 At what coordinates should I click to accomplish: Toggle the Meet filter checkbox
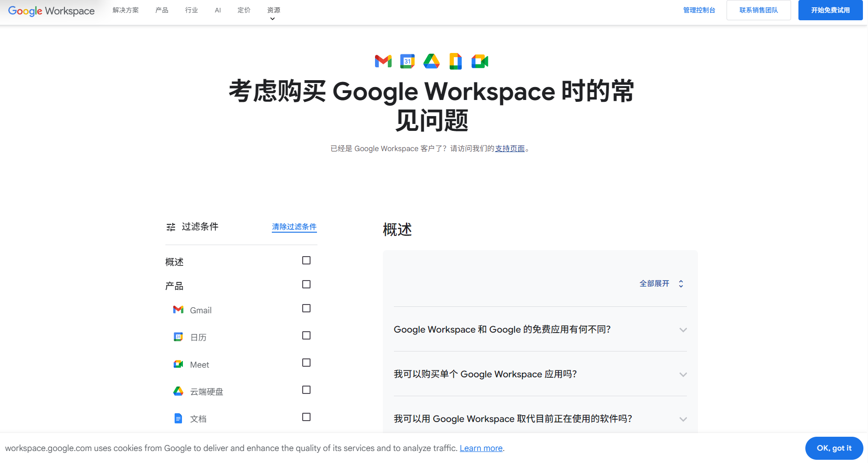[306, 363]
